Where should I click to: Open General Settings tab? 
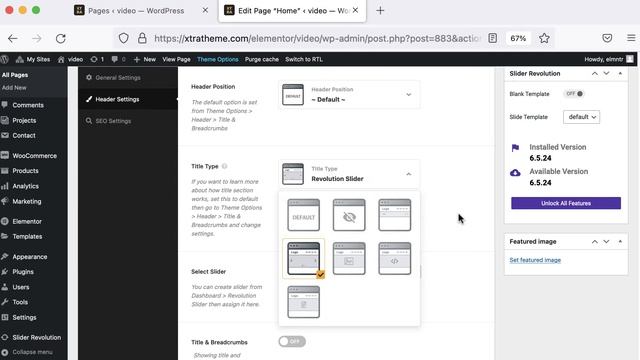[x=128, y=78]
